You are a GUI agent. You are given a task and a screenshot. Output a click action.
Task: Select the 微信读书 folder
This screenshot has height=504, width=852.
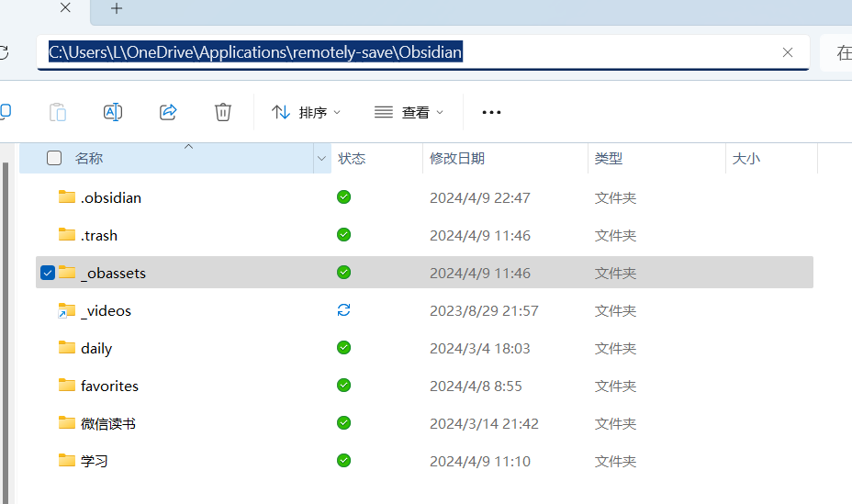[108, 423]
